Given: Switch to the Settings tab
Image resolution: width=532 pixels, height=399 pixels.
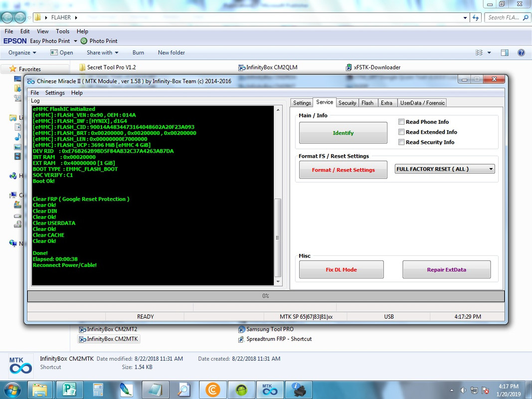Looking at the screenshot, I should [x=302, y=103].
